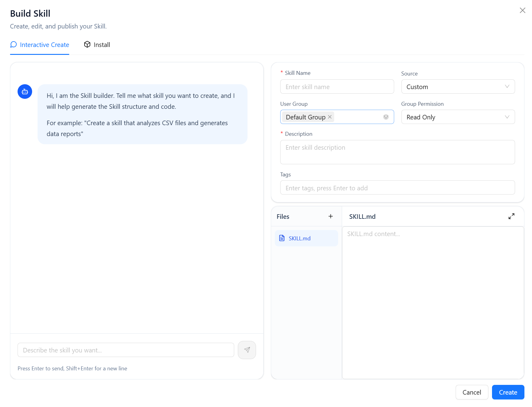This screenshot has width=532, height=407.
Task: Add a new file with the plus icon
Action: 331,216
